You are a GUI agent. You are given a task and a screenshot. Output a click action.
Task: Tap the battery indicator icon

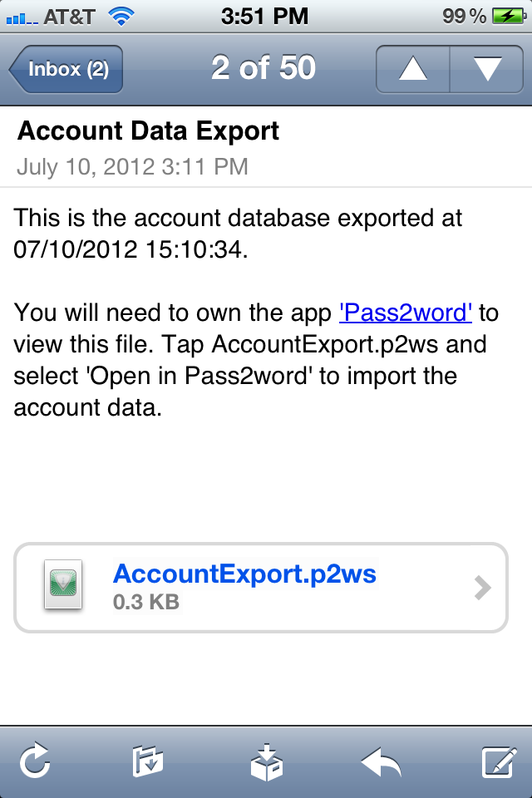(508, 15)
